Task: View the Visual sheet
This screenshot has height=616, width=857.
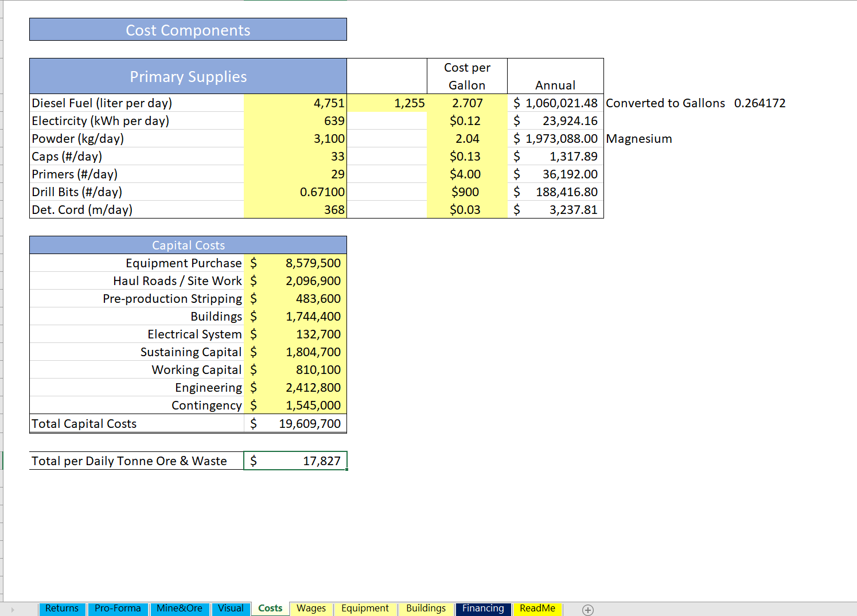Action: [231, 609]
